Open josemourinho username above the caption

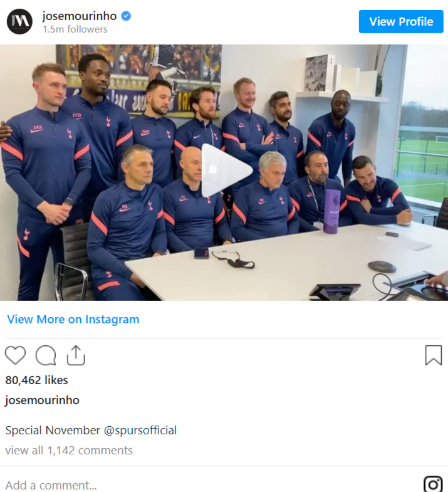[43, 400]
